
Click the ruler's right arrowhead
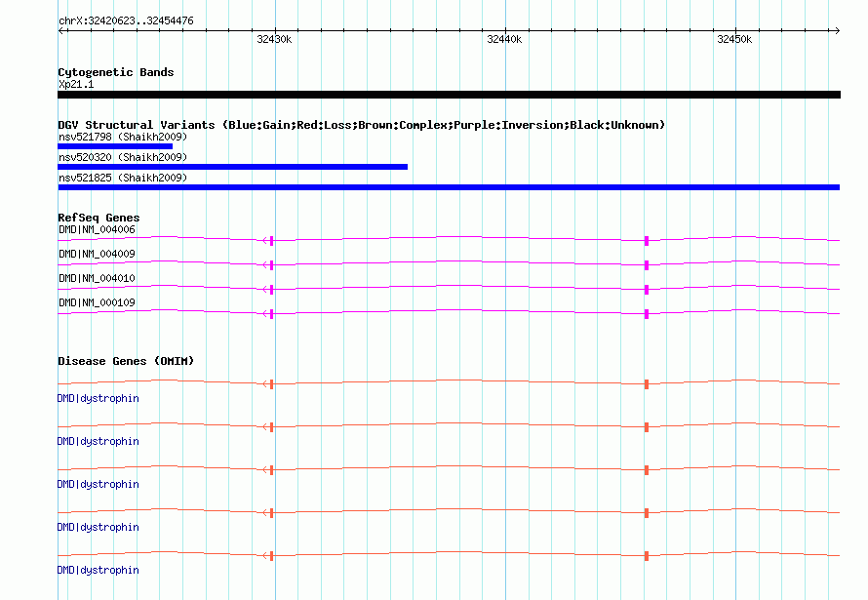(x=837, y=30)
